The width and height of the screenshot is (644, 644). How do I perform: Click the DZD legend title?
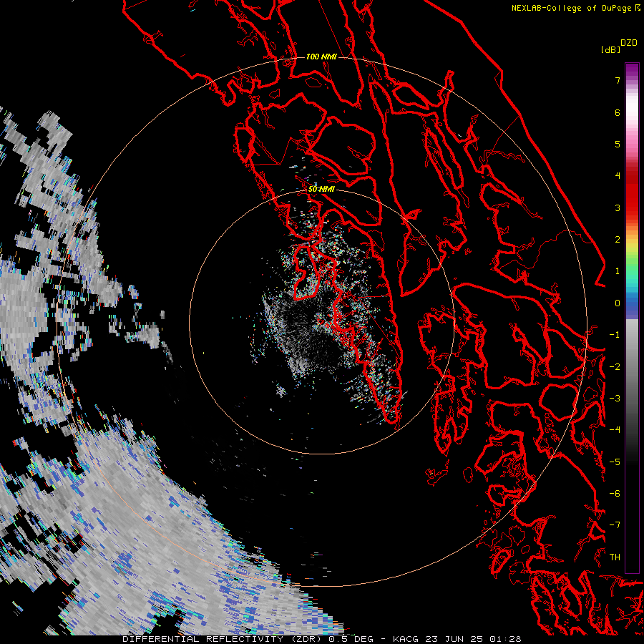pos(629,43)
